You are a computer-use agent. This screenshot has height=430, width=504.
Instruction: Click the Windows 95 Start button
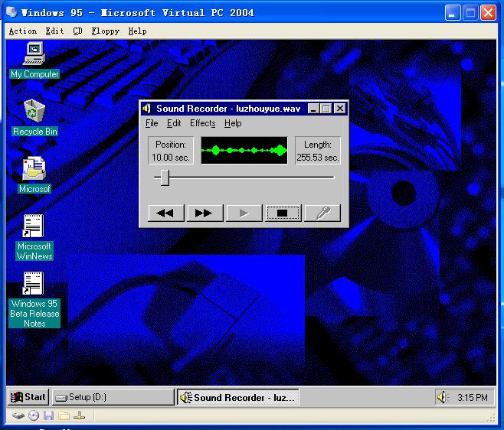pyautogui.click(x=28, y=397)
